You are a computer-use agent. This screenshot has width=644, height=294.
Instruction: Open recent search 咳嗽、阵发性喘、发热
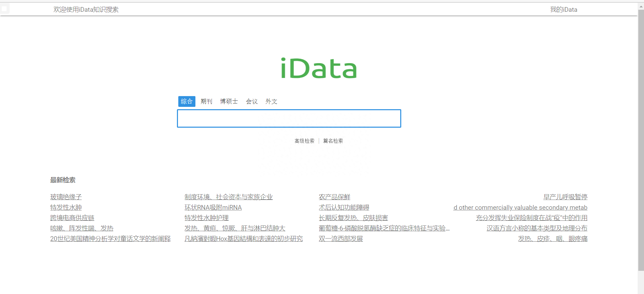[82, 228]
